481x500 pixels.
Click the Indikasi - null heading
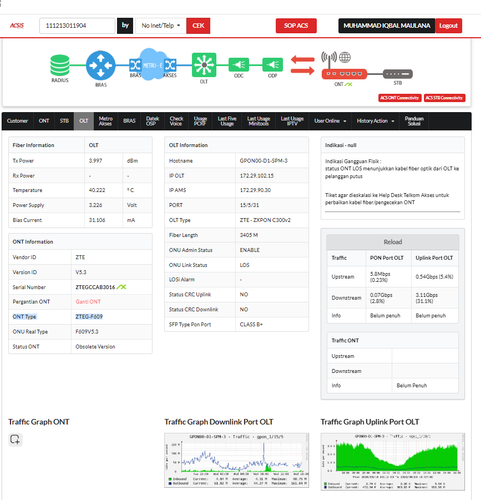[x=341, y=145]
